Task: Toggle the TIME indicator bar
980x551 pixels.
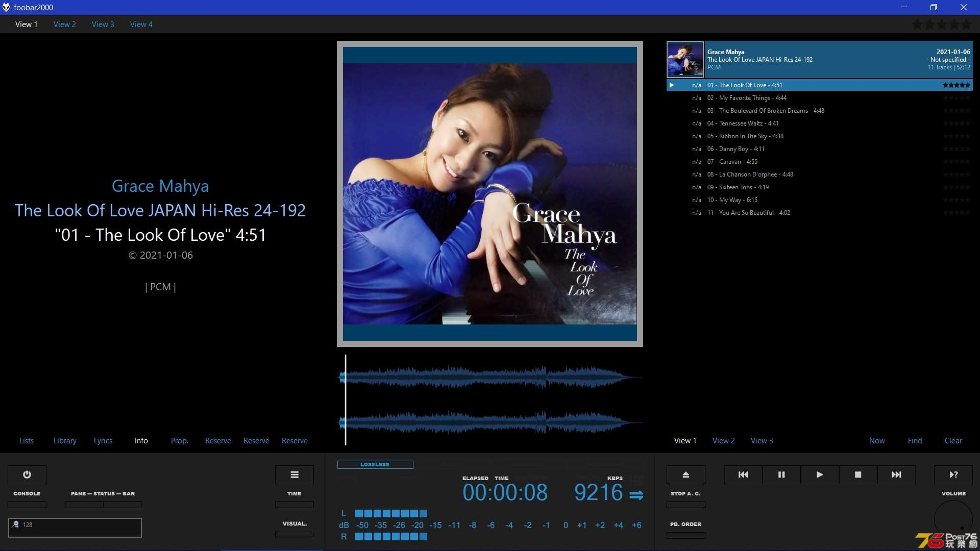Action: tap(295, 505)
